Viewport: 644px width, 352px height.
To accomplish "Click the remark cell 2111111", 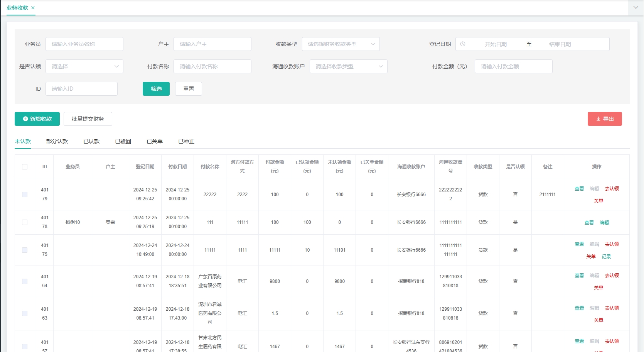I will [x=548, y=195].
